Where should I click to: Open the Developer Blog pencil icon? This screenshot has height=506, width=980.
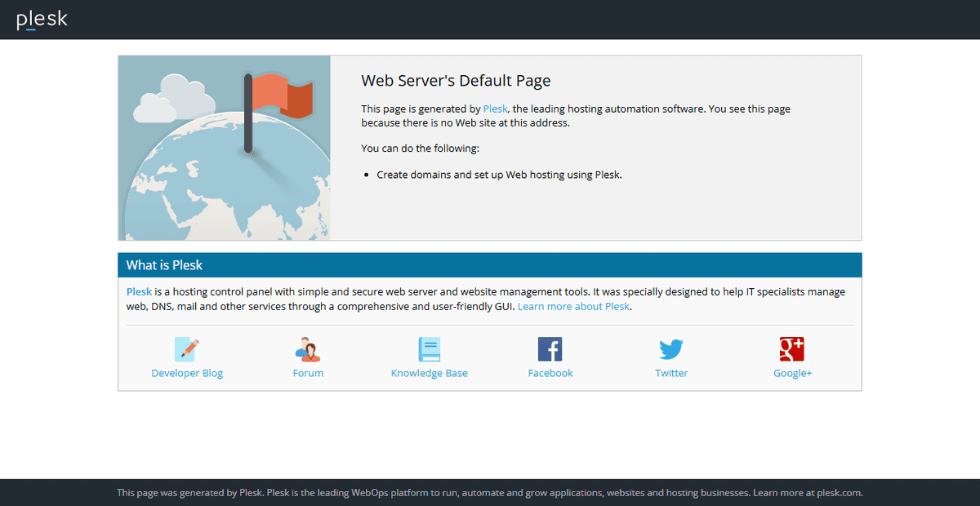click(x=187, y=349)
